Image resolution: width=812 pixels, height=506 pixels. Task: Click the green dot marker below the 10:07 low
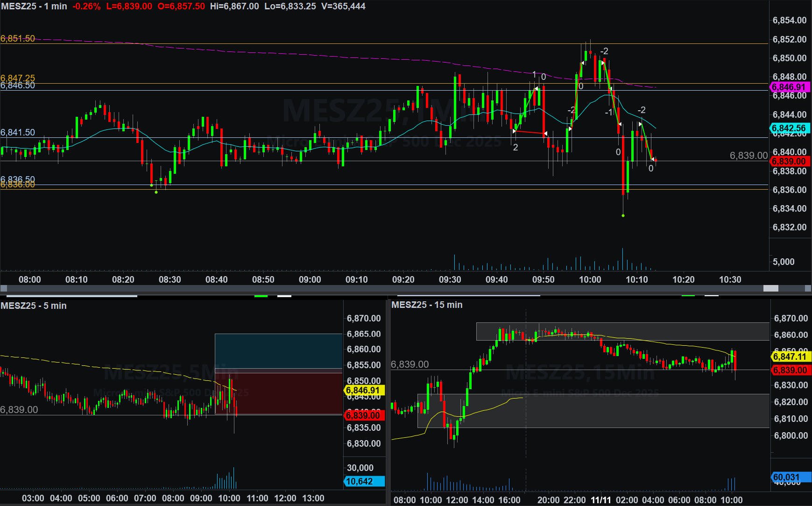pyautogui.click(x=623, y=215)
